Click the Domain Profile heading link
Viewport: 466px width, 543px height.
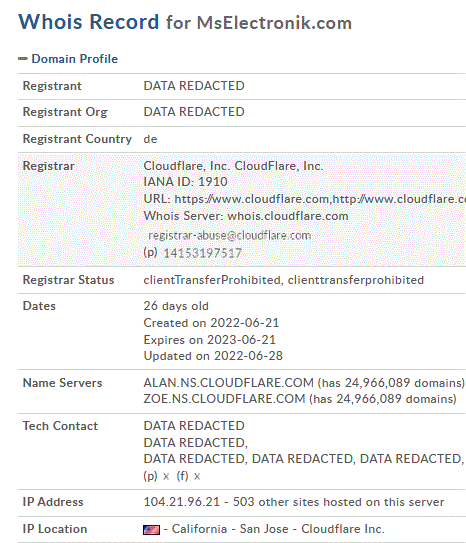point(74,59)
